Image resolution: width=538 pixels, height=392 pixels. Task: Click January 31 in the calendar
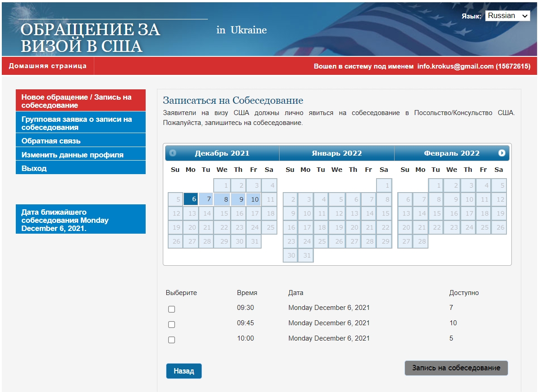tap(306, 255)
